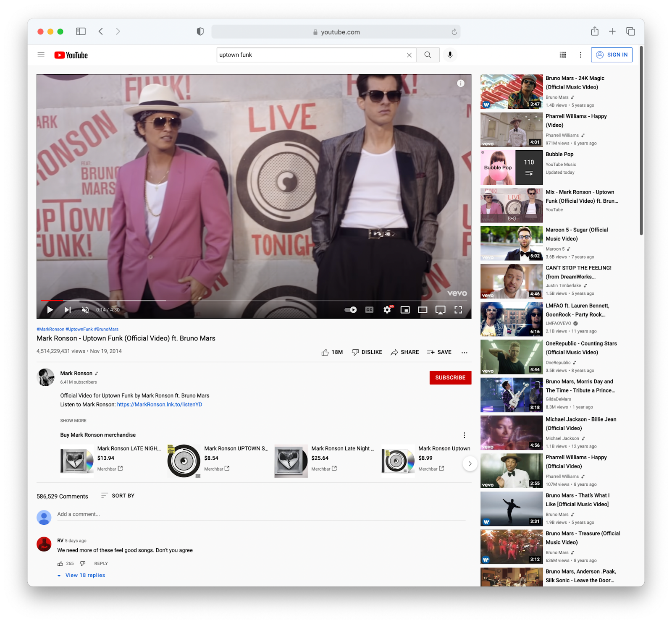Open the merchandise shelf options menu

(464, 435)
